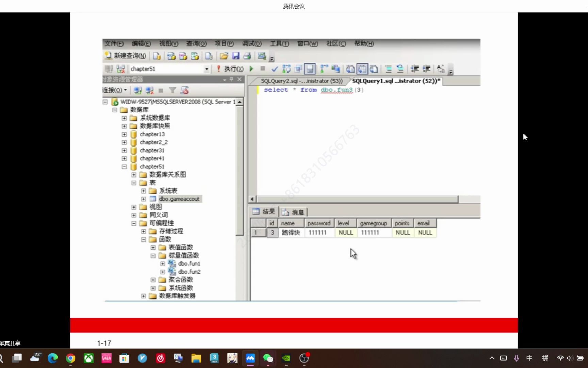Screen dimensions: 588x368
Task: Click the 同义词 folder
Action: click(x=159, y=215)
